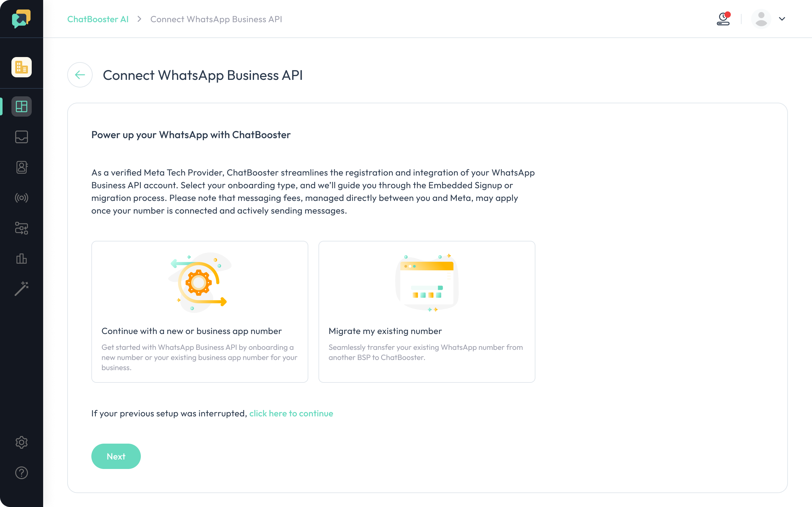Select Continue with a new or business app number
This screenshot has width=812, height=507.
pos(200,311)
